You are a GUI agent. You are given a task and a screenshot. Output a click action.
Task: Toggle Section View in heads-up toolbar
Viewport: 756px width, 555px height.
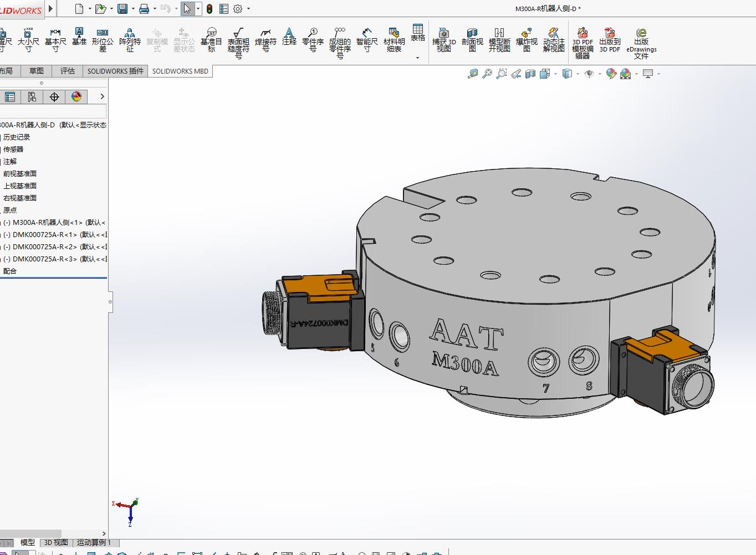530,74
